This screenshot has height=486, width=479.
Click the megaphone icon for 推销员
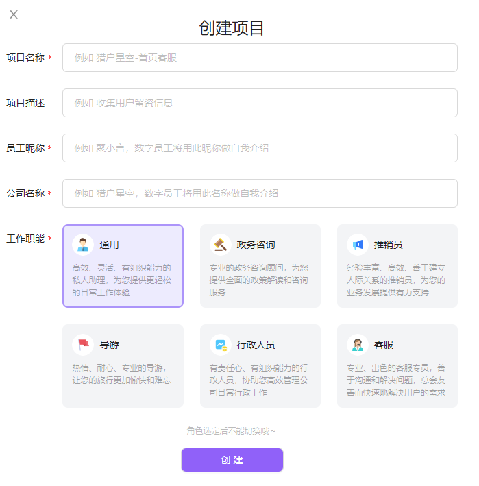tap(358, 245)
